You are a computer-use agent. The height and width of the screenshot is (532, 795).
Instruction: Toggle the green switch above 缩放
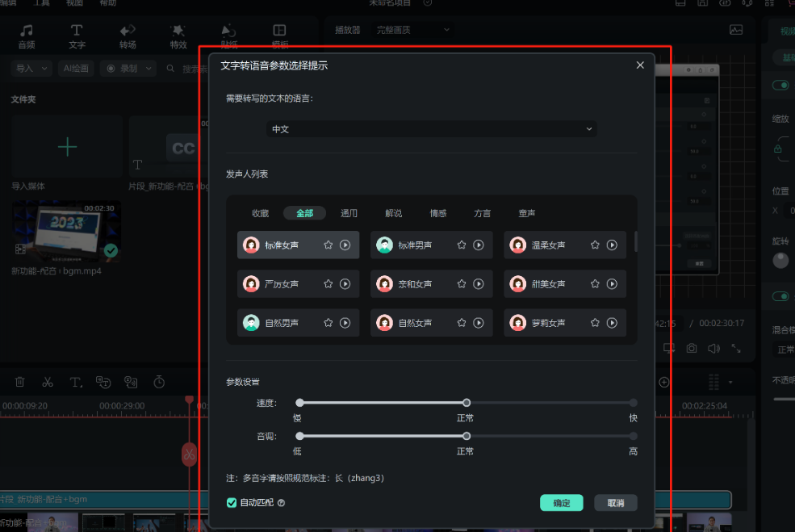click(780, 86)
